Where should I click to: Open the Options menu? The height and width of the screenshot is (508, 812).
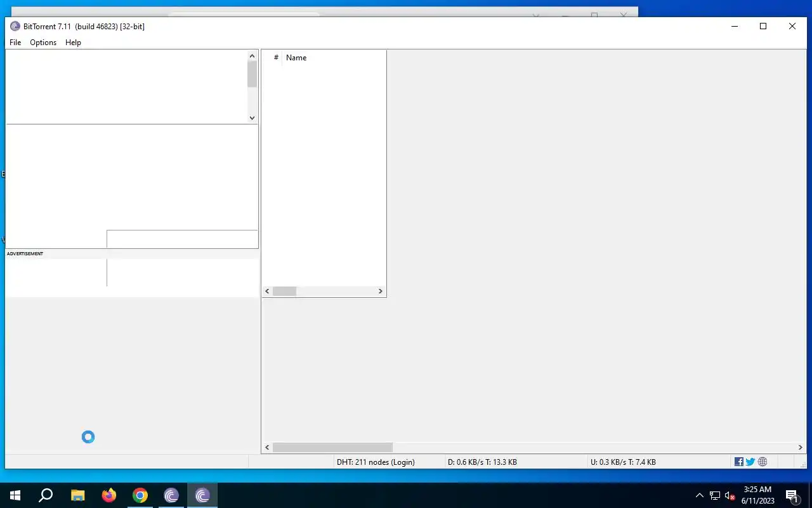[43, 43]
